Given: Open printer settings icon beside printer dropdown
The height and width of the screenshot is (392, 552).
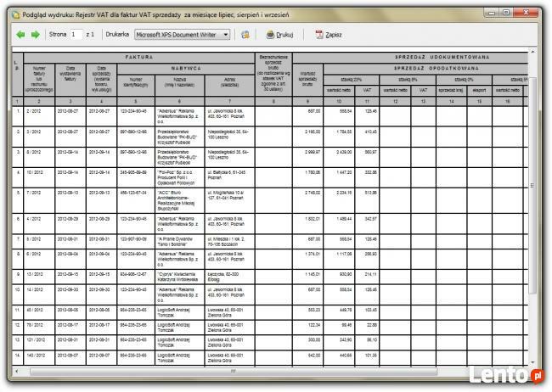Looking at the screenshot, I should point(245,35).
